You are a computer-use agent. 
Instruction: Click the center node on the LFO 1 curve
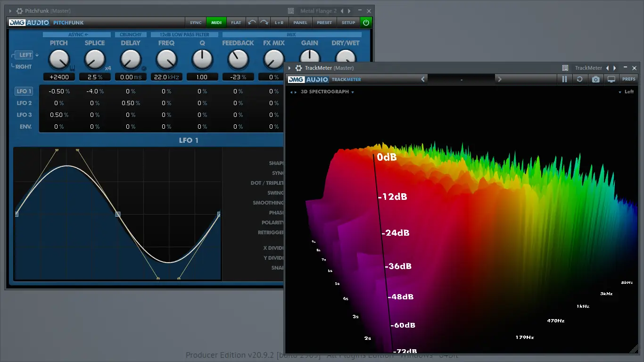117,214
